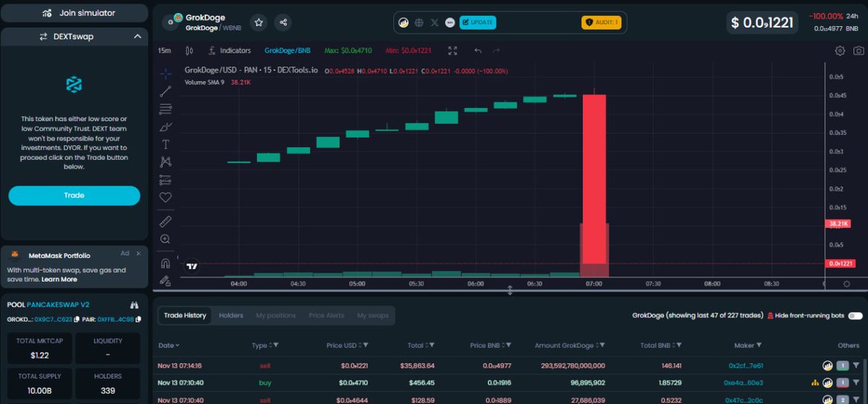Collapse the DEXTswap panel chevron
Viewport: 868px width, 404px height.
[137, 36]
